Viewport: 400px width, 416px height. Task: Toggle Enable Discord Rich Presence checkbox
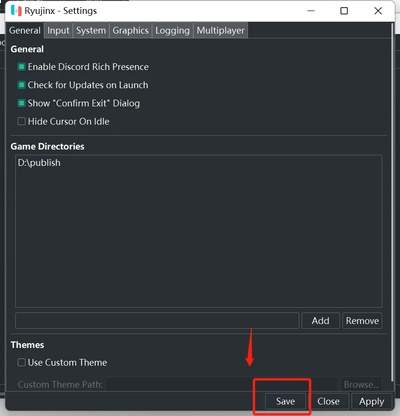21,67
